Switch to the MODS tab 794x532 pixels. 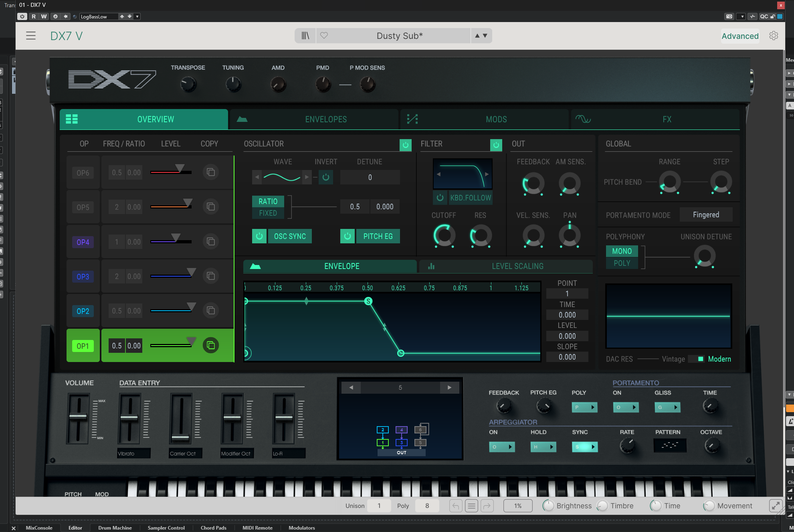(x=485, y=119)
